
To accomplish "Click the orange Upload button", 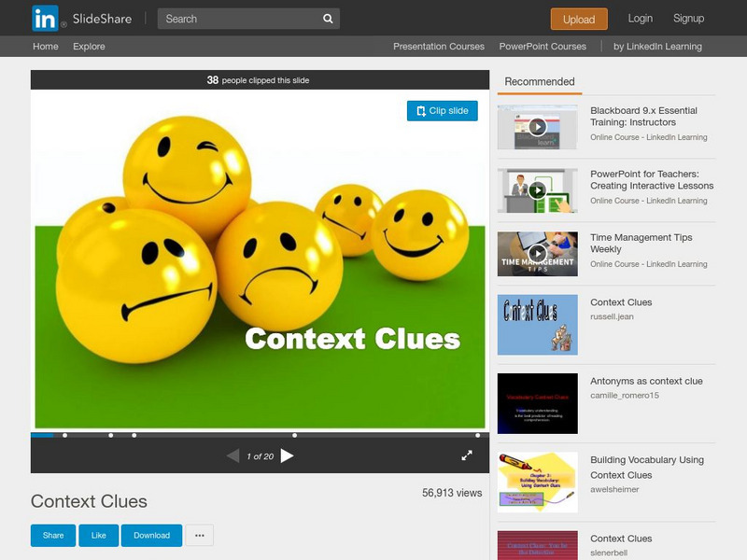I will [x=579, y=19].
